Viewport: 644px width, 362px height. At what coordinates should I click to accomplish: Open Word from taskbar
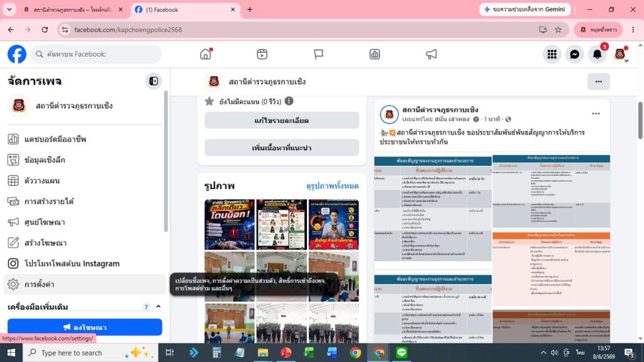pyautogui.click(x=332, y=353)
